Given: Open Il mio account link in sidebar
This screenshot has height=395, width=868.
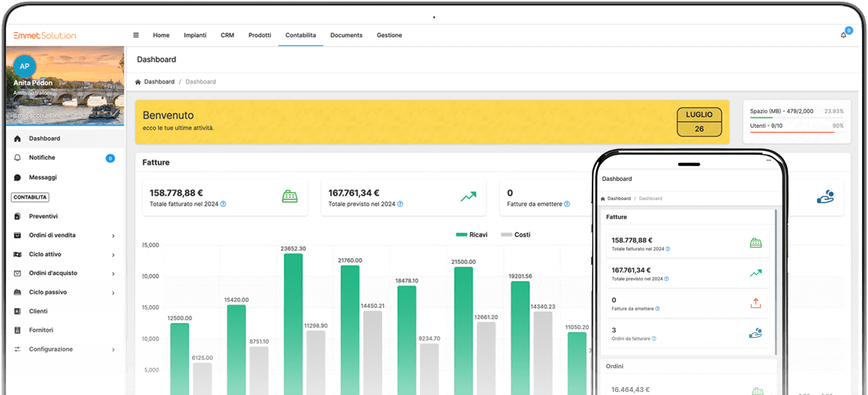Looking at the screenshot, I should pos(33,116).
